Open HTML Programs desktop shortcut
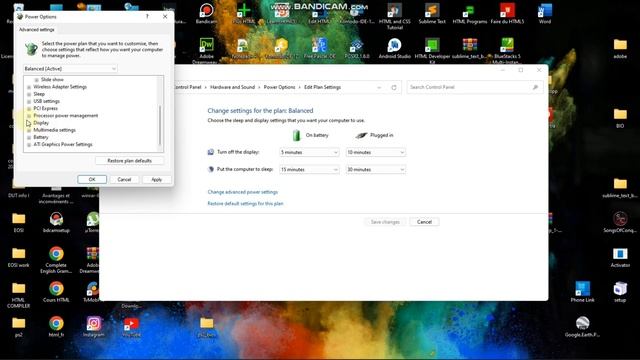The image size is (640, 360). 469,13
